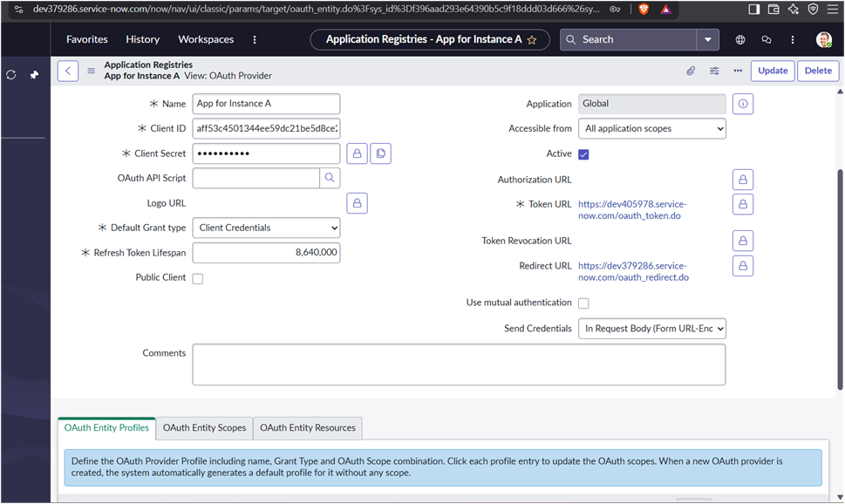Open personalize form settings sliders icon
Viewport: 845px width, 504px height.
714,71
